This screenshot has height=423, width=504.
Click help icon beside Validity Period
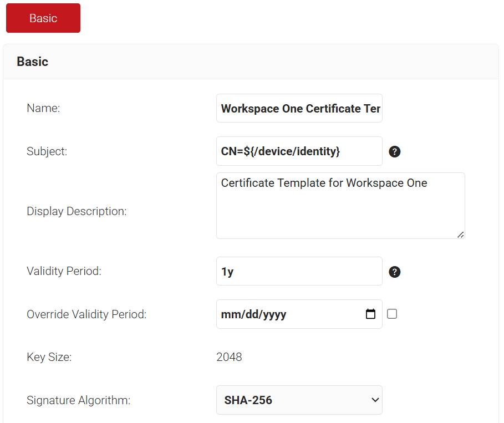pos(395,272)
